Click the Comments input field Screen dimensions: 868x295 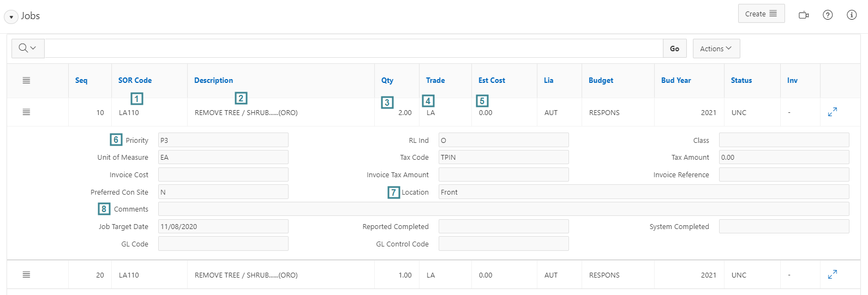[x=503, y=209]
